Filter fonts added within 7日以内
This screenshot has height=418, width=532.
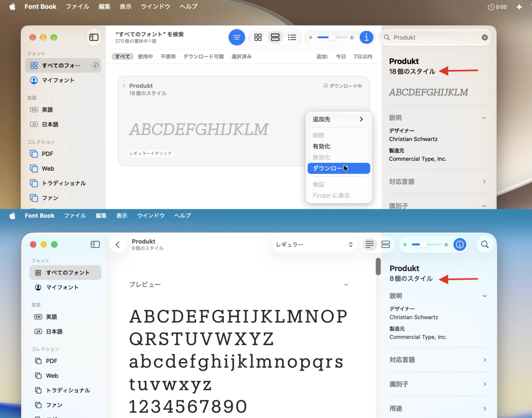click(x=363, y=57)
